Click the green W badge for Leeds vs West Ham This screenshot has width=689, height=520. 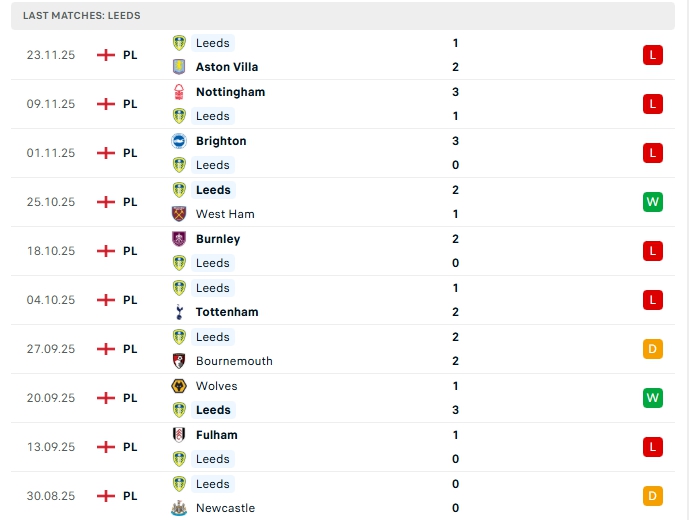point(653,202)
